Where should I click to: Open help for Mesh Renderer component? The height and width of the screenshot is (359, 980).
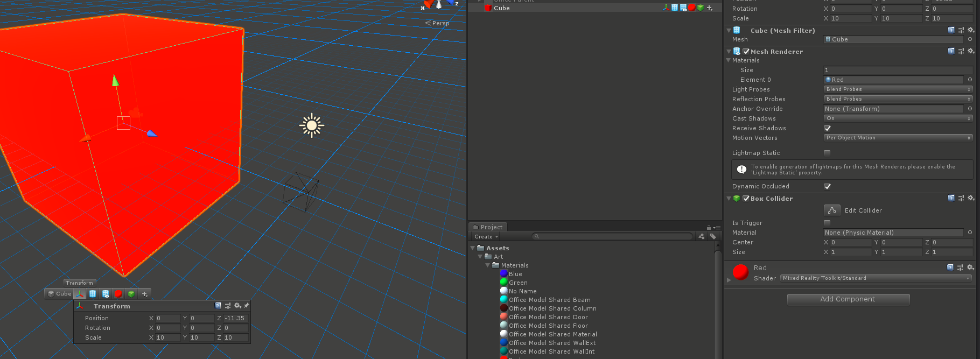click(951, 51)
